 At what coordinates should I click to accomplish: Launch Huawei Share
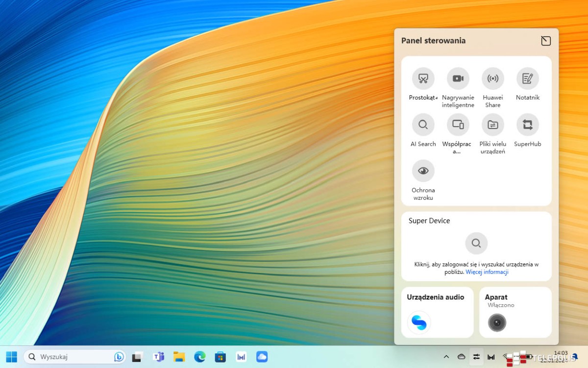(492, 79)
